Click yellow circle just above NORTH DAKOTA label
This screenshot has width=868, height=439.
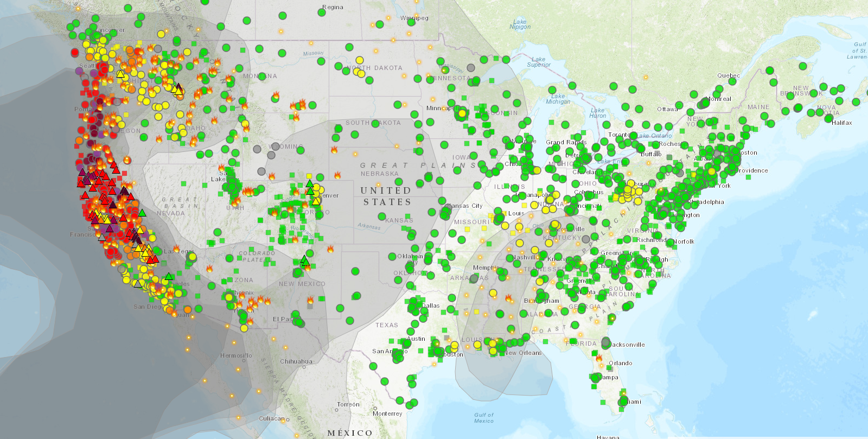tap(359, 60)
